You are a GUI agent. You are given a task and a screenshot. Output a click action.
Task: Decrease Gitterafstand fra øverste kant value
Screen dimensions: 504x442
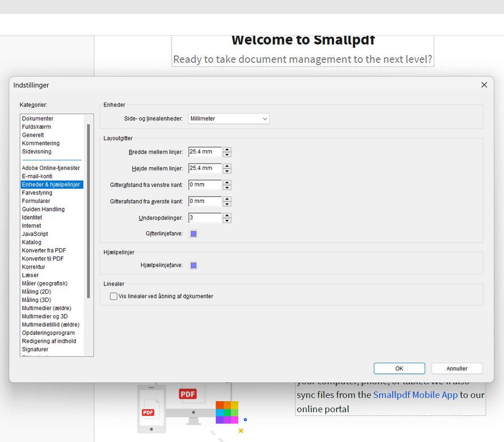pos(227,204)
